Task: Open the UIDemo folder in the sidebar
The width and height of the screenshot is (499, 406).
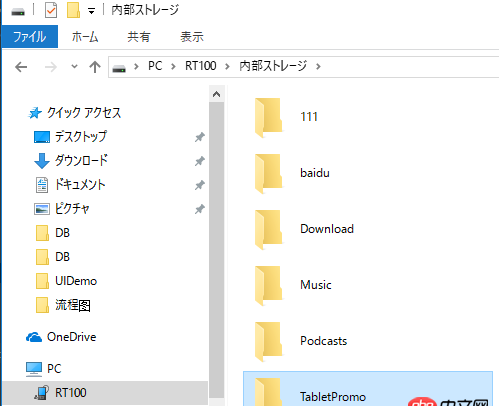Action: [x=76, y=281]
